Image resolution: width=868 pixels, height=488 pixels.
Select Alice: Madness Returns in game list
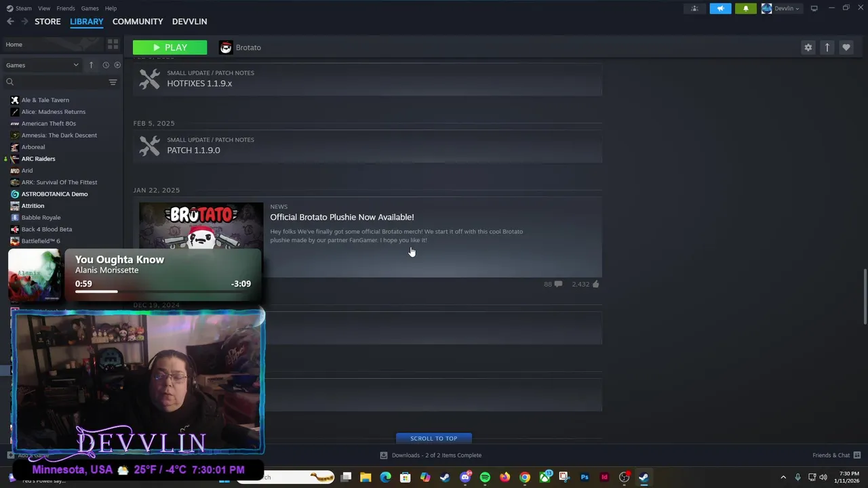coord(53,112)
